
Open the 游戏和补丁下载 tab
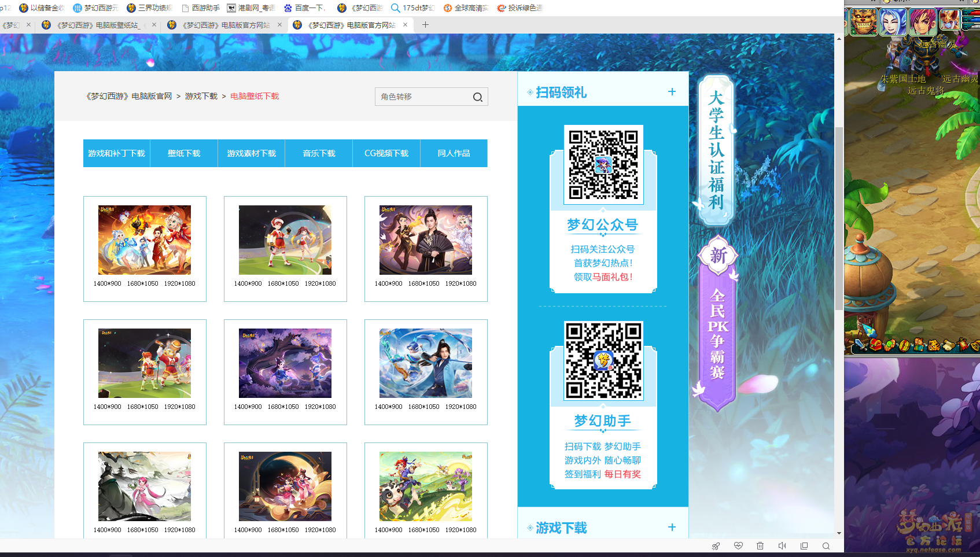point(117,153)
